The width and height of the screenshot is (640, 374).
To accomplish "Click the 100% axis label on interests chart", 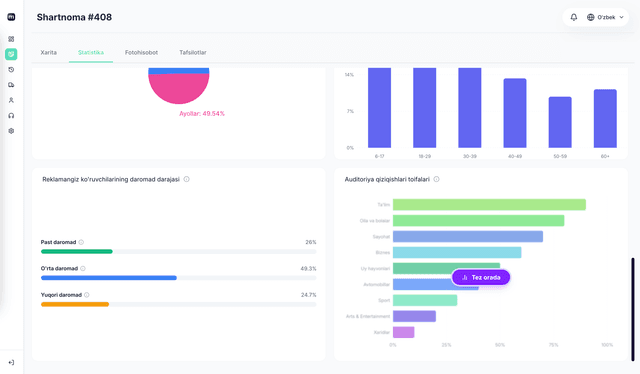I will (607, 345).
